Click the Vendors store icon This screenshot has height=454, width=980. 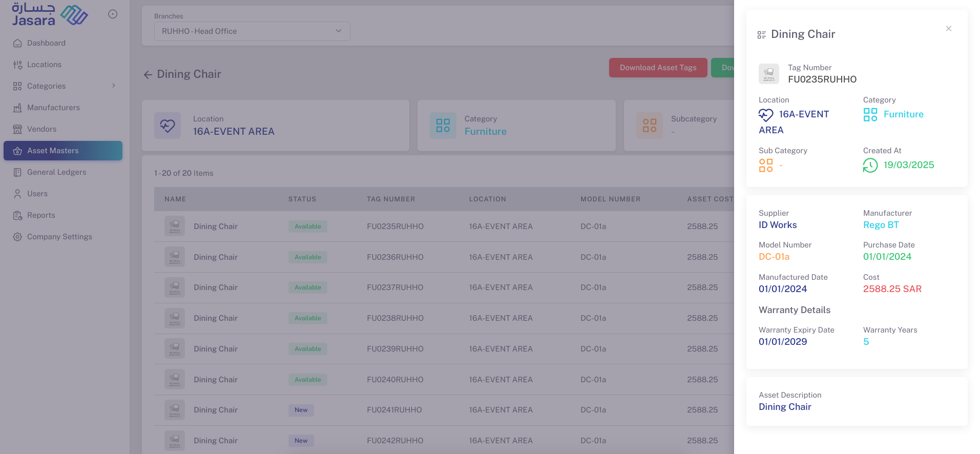pos(17,129)
